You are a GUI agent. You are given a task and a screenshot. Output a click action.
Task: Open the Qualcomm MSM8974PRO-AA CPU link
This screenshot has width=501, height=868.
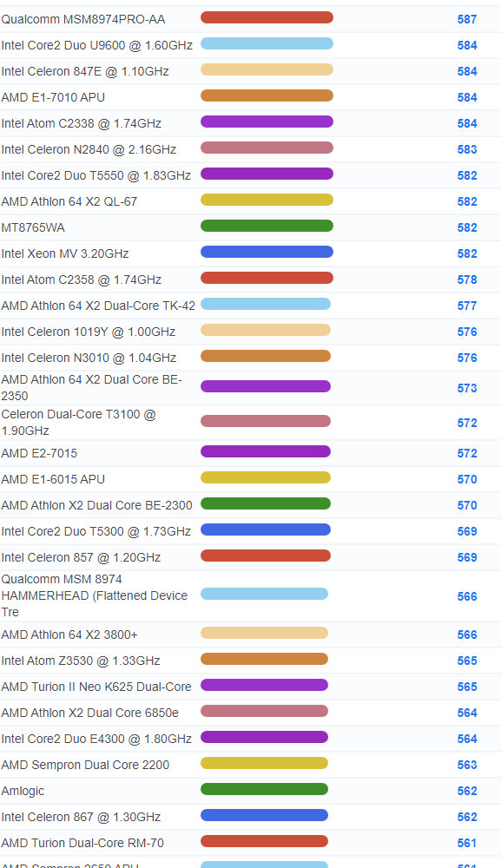click(x=83, y=19)
